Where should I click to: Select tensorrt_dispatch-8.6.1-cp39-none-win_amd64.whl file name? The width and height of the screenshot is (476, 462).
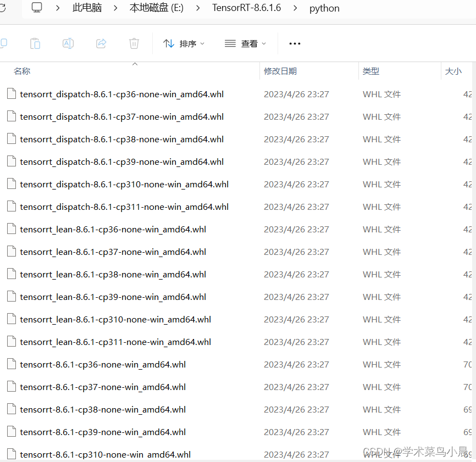click(x=121, y=162)
